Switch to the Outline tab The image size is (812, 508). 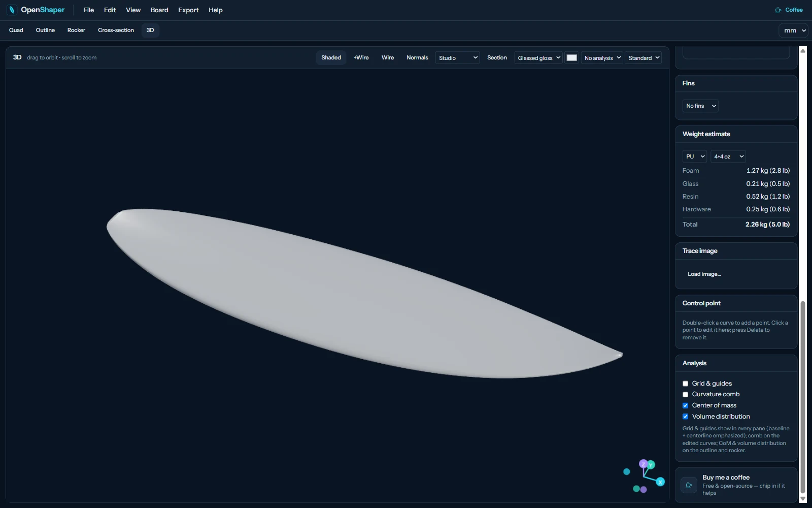click(45, 30)
